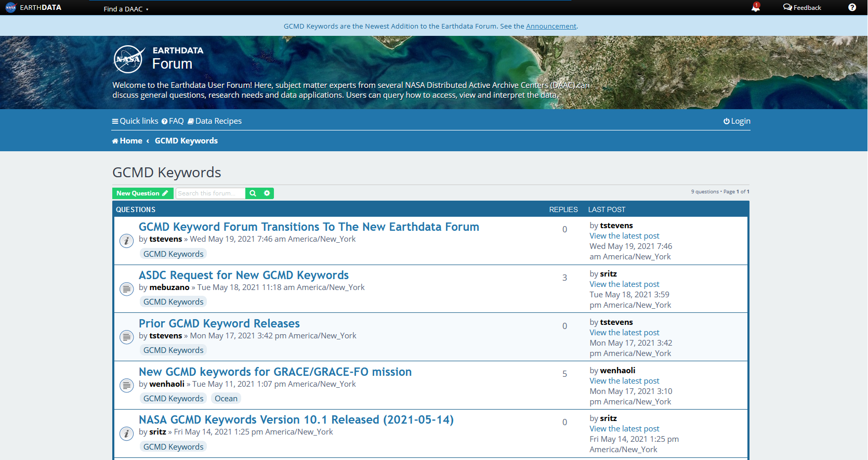Viewport: 868px width, 460px height.
Task: Open ASDC Request for New GCMD Keywords topic
Action: tap(244, 275)
